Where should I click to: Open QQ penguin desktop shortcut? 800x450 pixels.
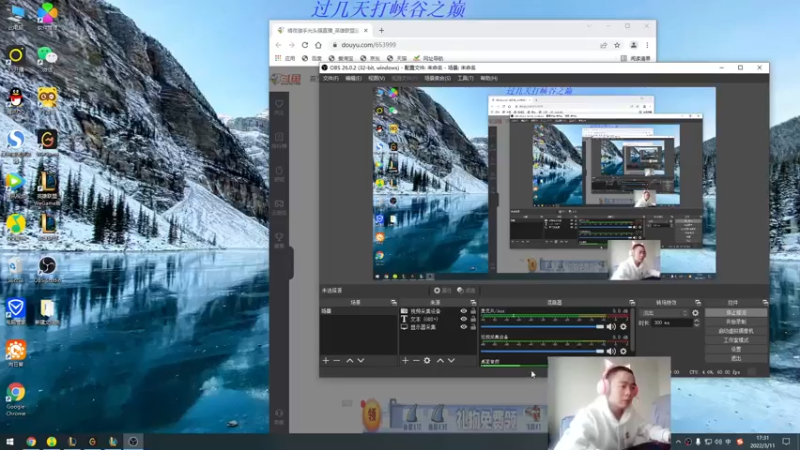pos(15,99)
